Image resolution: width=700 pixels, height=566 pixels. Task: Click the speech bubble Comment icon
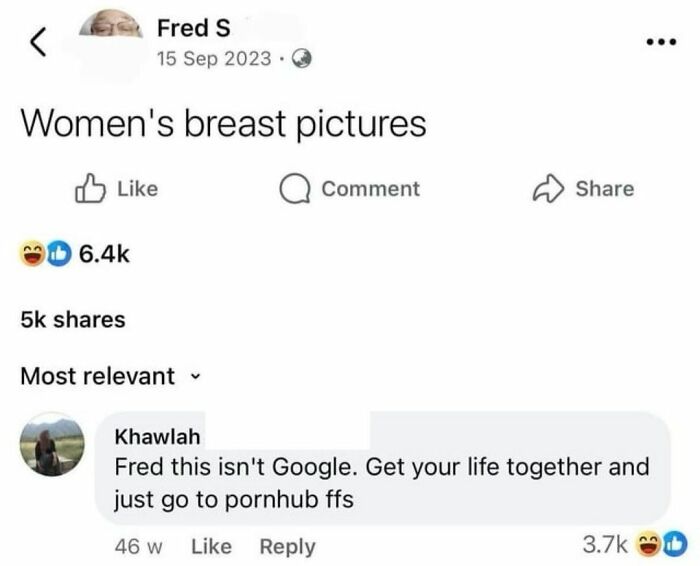click(297, 189)
